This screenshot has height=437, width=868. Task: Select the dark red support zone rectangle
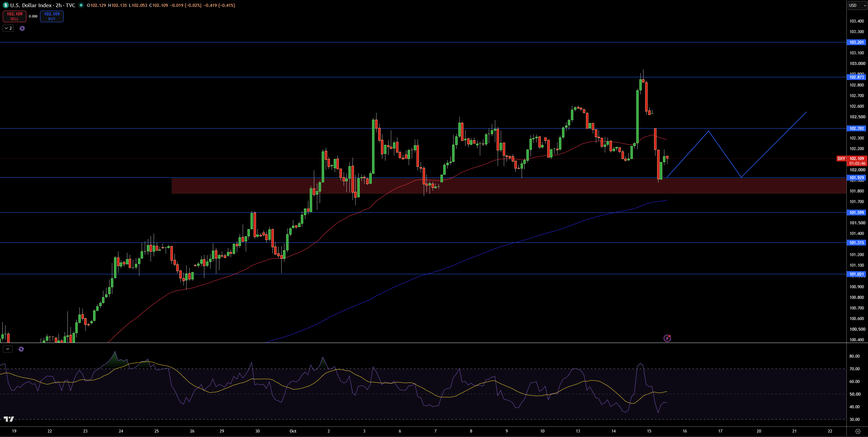point(509,186)
